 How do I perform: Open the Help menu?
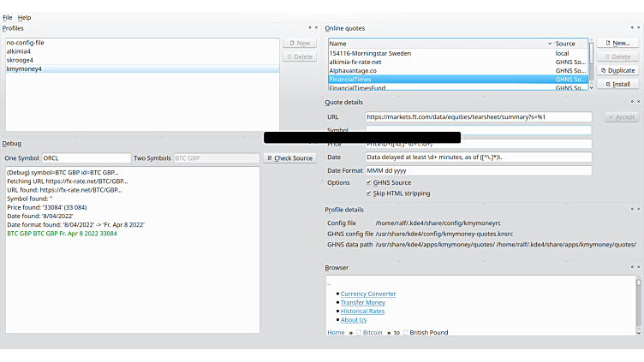(x=24, y=17)
